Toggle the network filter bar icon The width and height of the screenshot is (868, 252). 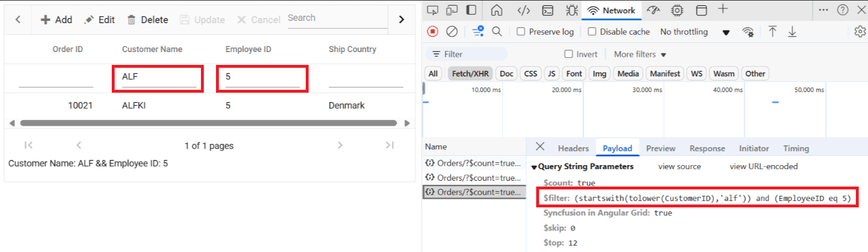tap(478, 31)
